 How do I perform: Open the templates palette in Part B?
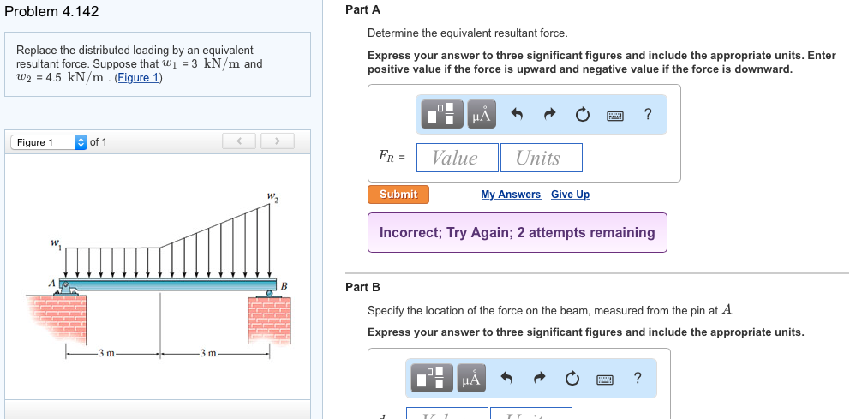coord(433,378)
